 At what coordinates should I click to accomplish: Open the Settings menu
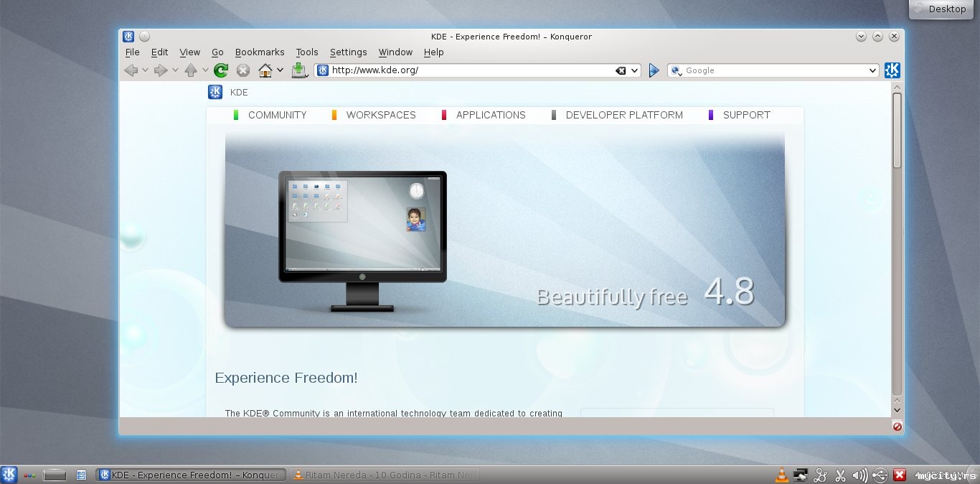(348, 52)
